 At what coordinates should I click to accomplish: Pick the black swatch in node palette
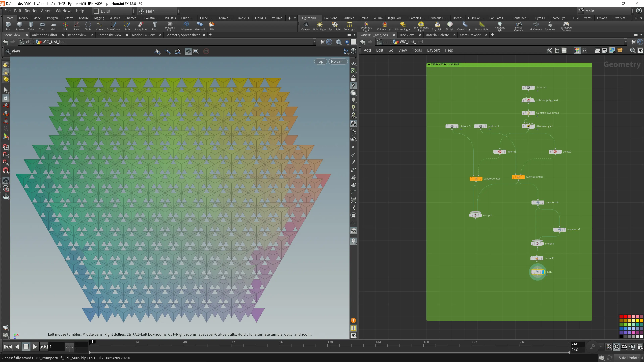(x=621, y=337)
